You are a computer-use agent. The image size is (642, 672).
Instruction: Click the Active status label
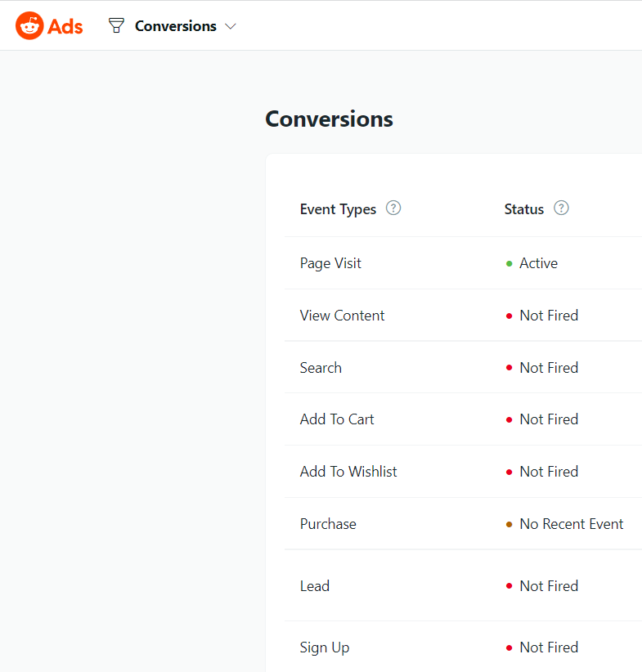[538, 263]
